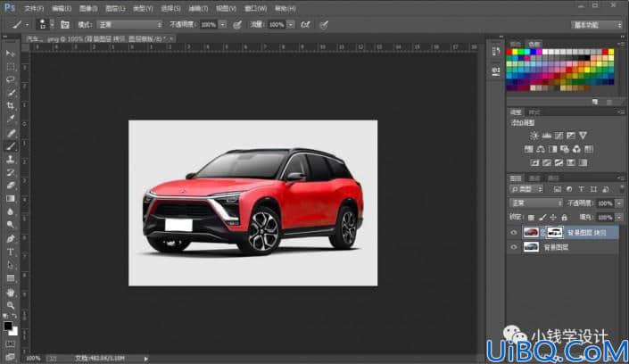
Task: Open workspace switcher dropdown
Action: [597, 25]
